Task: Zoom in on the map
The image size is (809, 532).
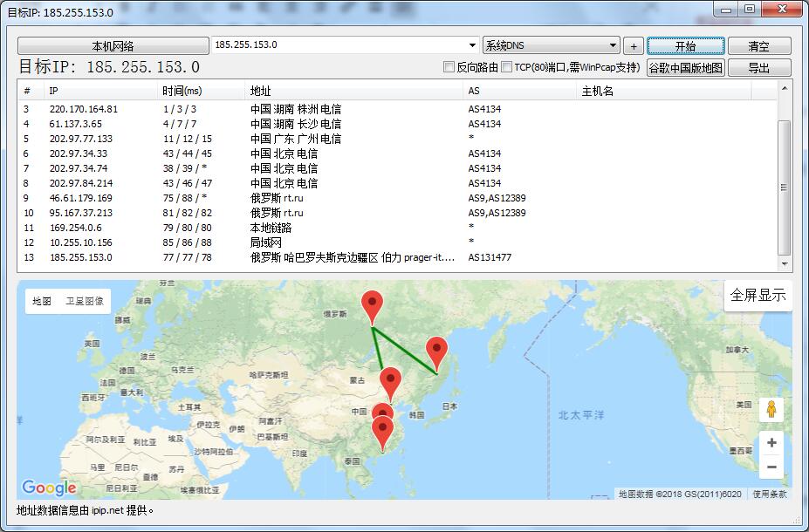Action: click(x=771, y=443)
